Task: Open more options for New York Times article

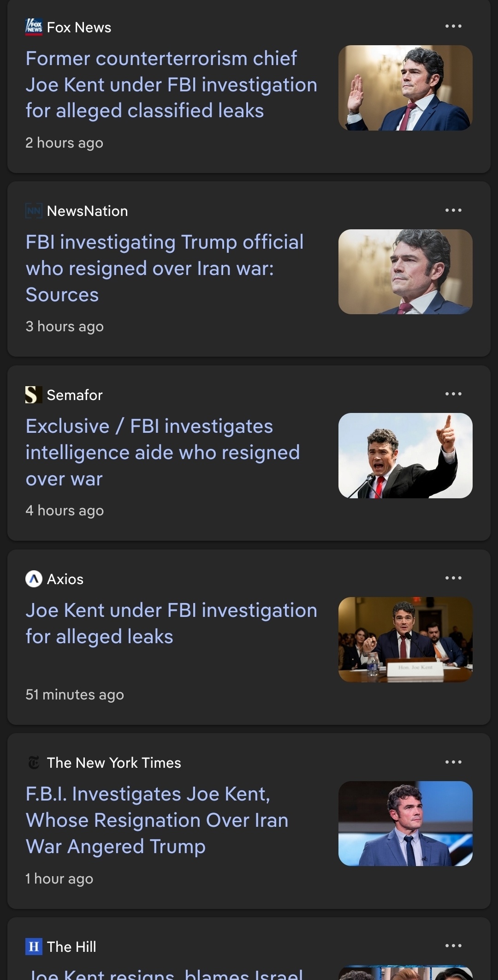Action: [x=453, y=762]
